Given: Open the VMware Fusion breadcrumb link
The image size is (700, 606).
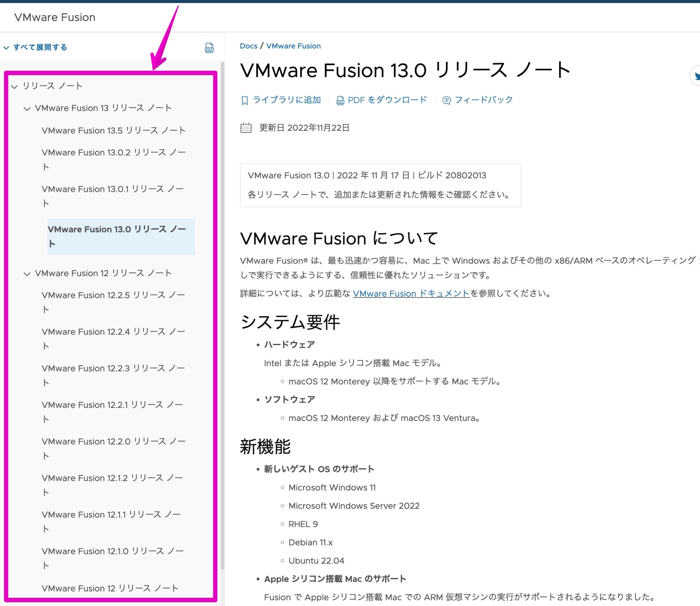Looking at the screenshot, I should point(293,45).
